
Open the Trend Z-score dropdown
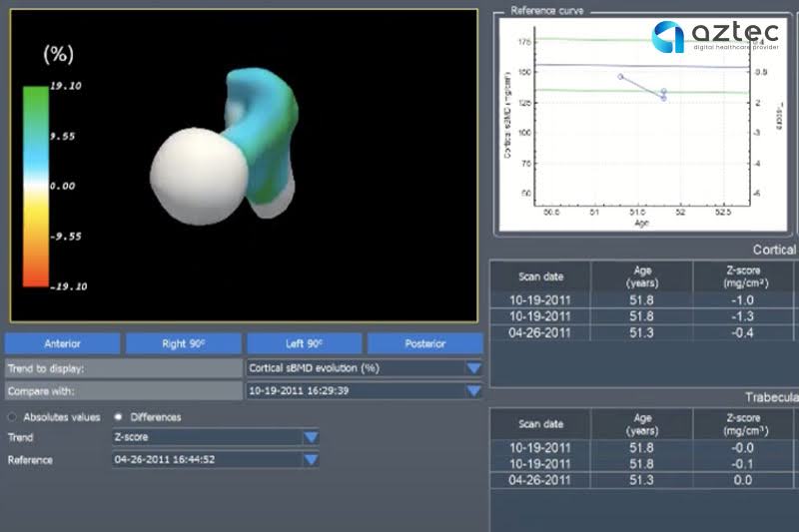216,437
